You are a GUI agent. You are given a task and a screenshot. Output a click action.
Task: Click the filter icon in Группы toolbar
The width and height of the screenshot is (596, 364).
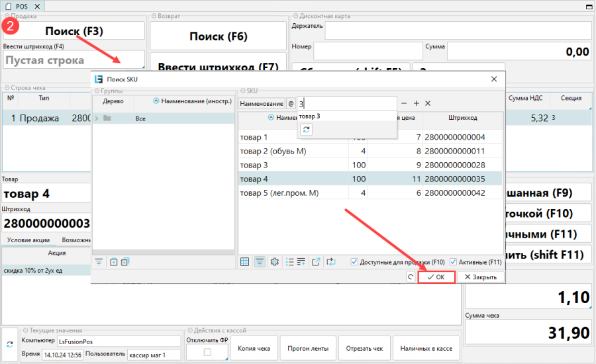coord(99,262)
